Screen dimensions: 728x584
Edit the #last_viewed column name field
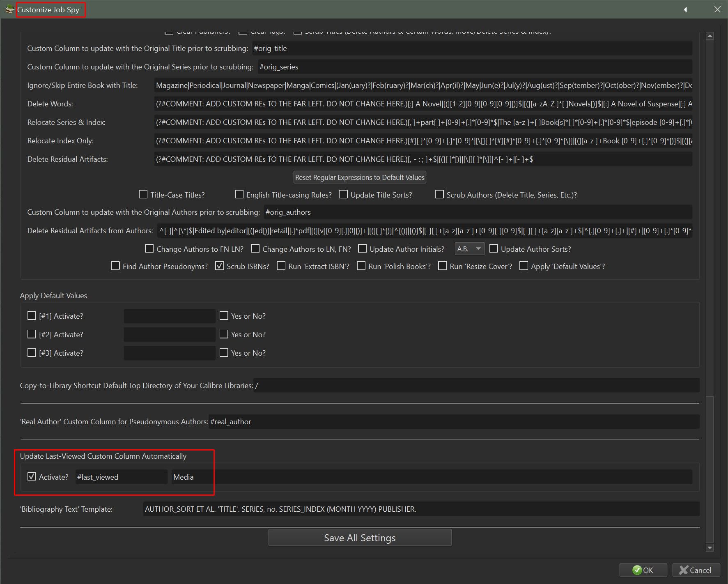pos(122,477)
